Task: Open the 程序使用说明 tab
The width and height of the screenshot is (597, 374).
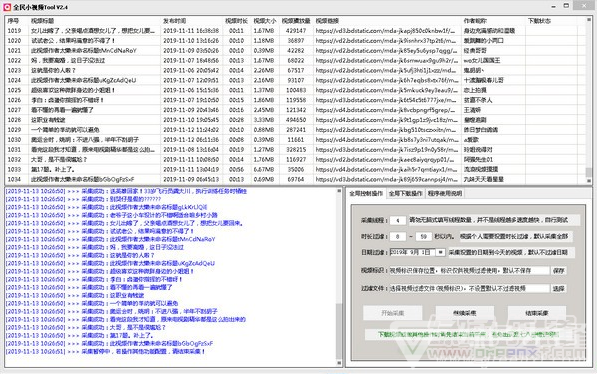Action: [445, 193]
